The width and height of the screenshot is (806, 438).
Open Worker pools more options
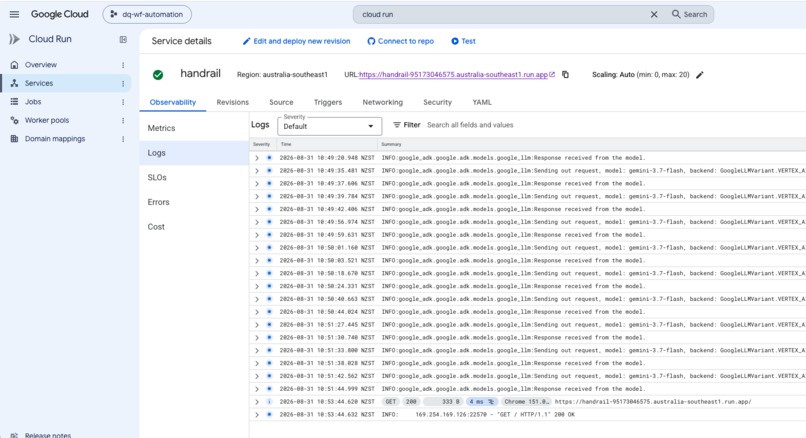tap(123, 120)
